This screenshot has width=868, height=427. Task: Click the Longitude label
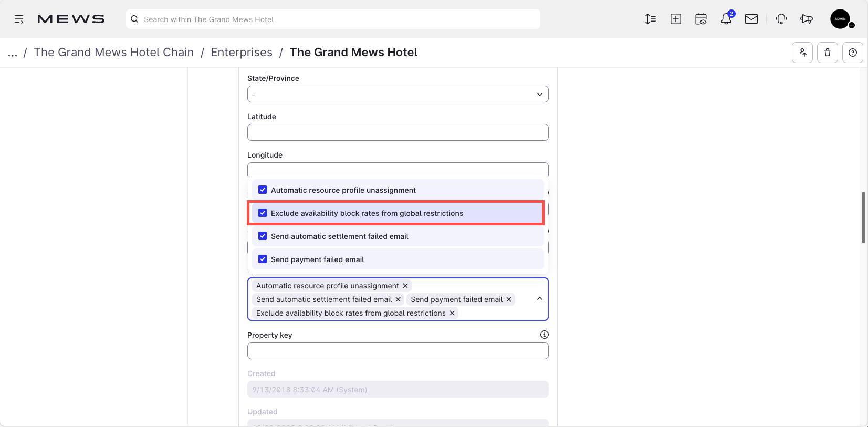[265, 155]
